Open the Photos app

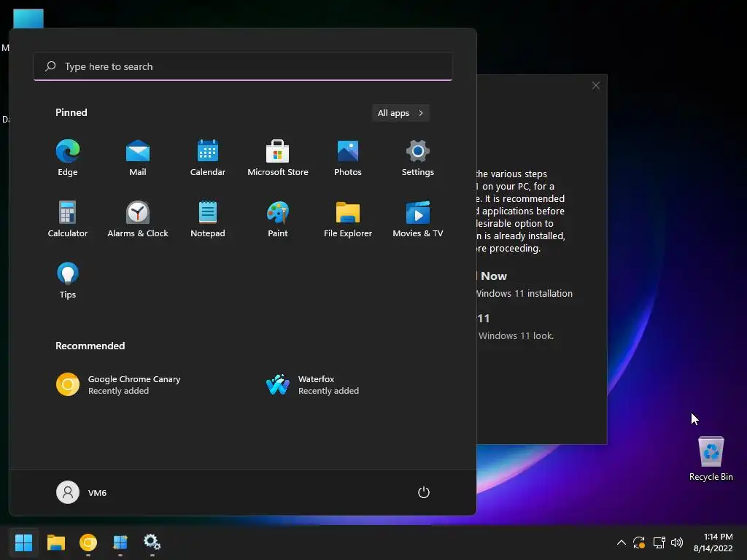pyautogui.click(x=348, y=158)
